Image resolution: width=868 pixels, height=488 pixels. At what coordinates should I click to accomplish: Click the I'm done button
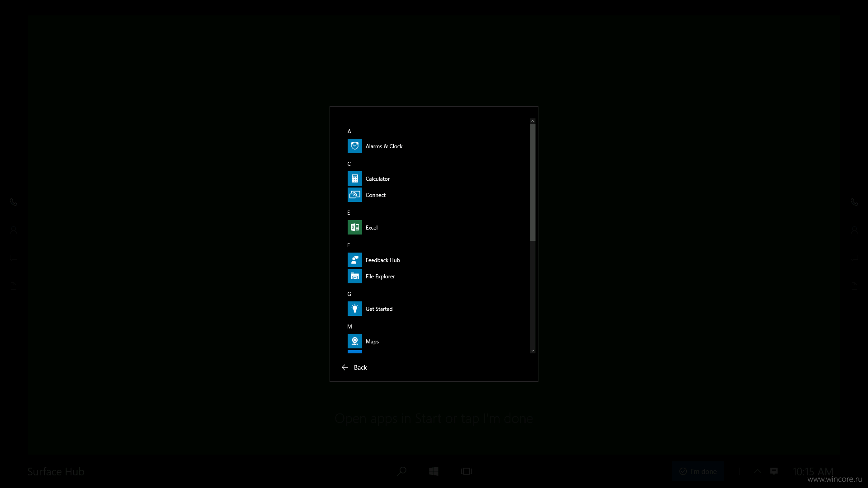(x=698, y=471)
